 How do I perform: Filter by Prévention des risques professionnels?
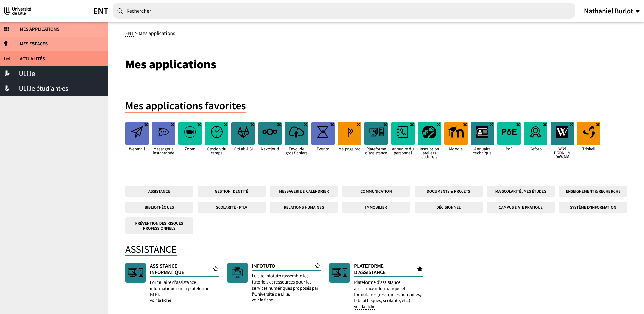tap(159, 226)
